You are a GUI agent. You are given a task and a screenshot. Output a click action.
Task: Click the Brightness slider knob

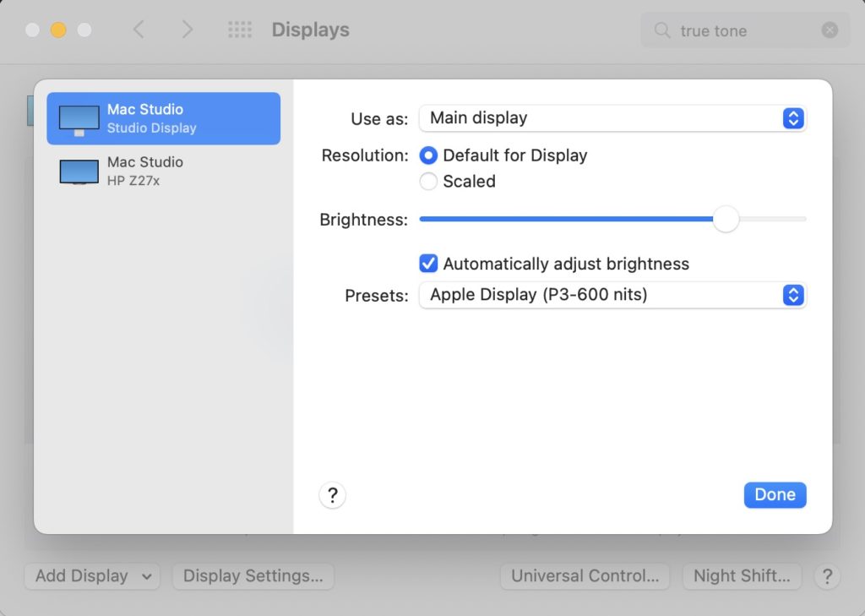tap(726, 219)
